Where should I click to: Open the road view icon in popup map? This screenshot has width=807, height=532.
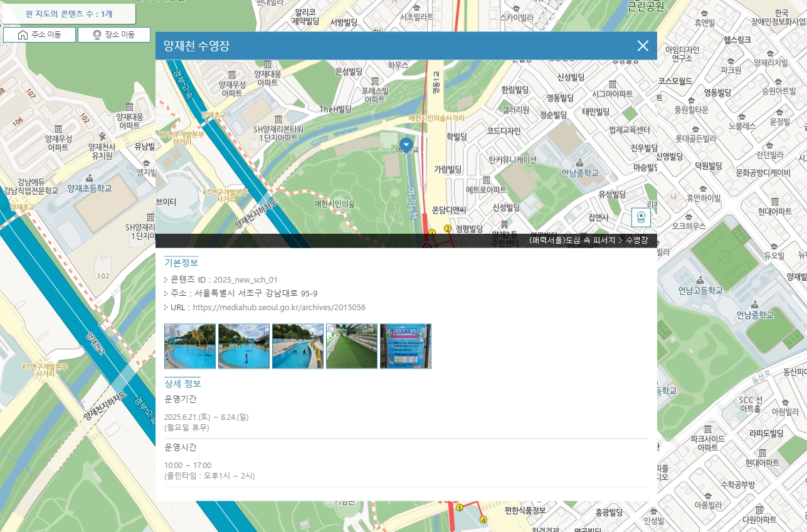641,217
